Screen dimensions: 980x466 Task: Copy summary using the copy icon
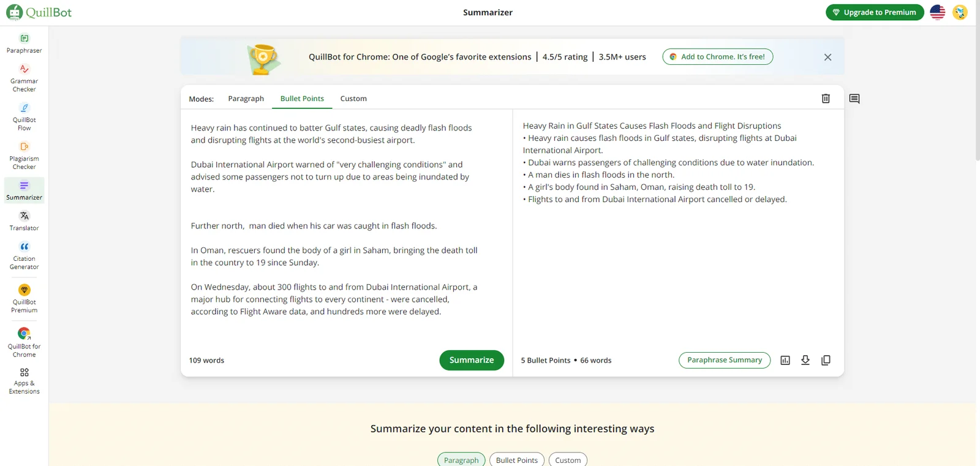(x=826, y=360)
